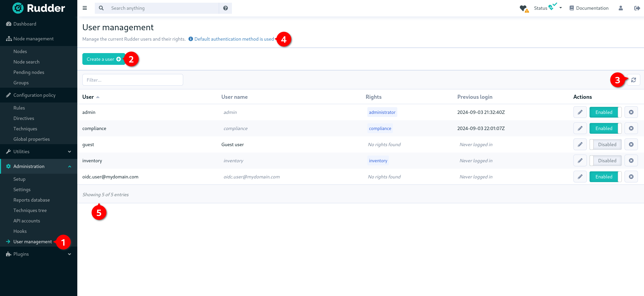Click the logout icon at top right
Screen dimensions: 644x296
tap(637, 8)
